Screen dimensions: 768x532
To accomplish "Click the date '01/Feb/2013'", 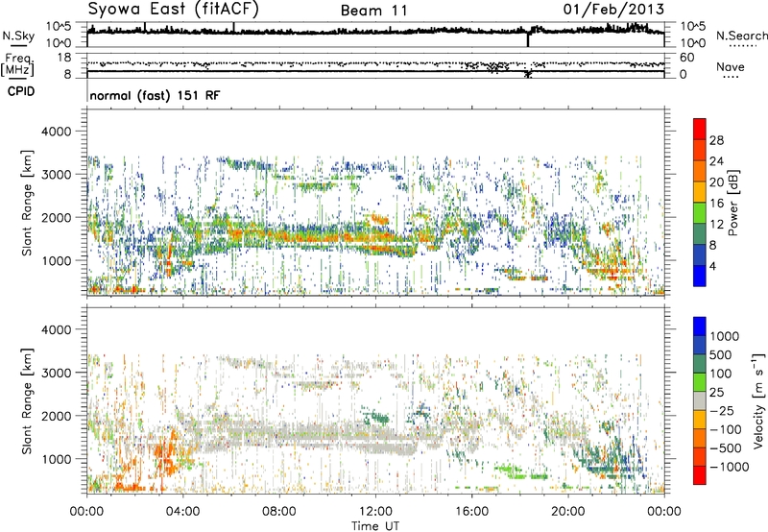I will point(613,10).
